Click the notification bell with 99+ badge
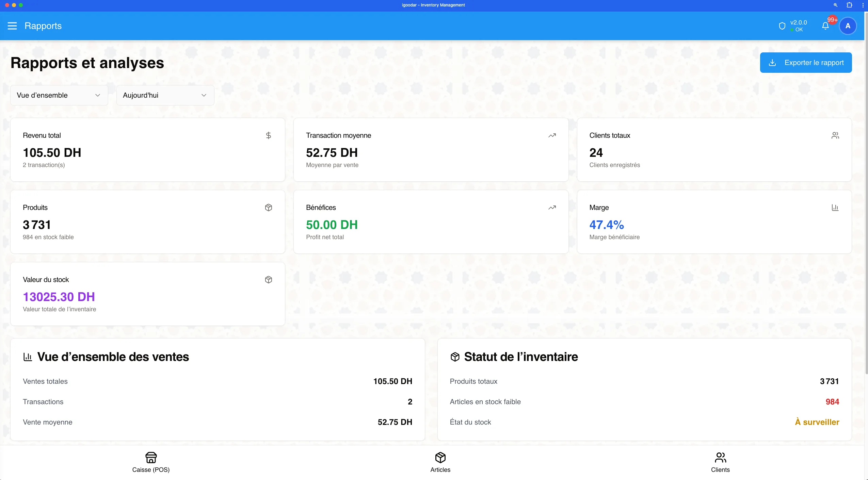Viewport: 868px width, 480px height. point(825,26)
